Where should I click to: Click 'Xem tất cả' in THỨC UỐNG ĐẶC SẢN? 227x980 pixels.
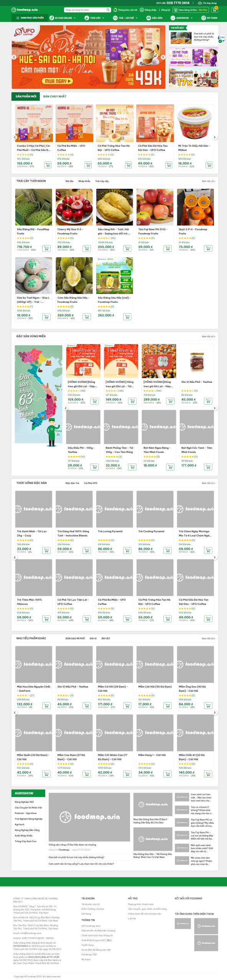coord(209,483)
